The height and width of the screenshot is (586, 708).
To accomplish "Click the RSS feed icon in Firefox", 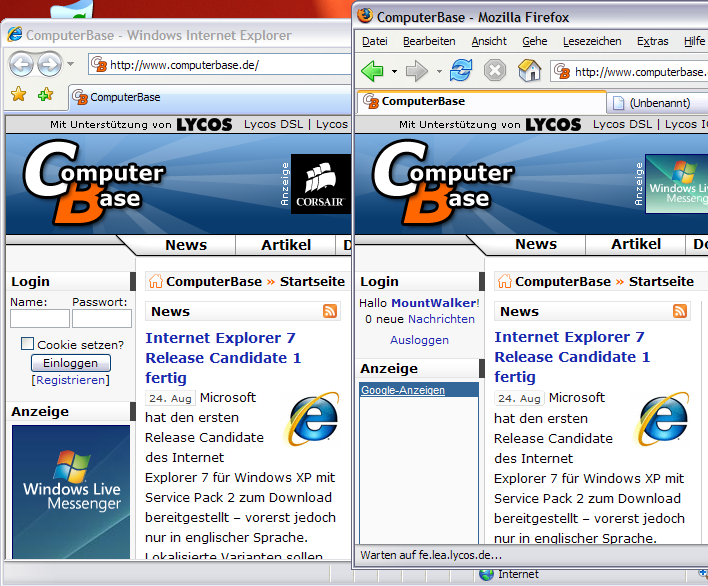I will coord(680,311).
